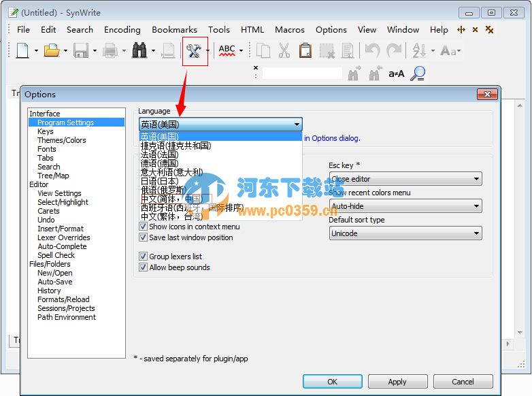Click the New file toolbar icon
This screenshot has width=532, height=396.
pyautogui.click(x=22, y=51)
